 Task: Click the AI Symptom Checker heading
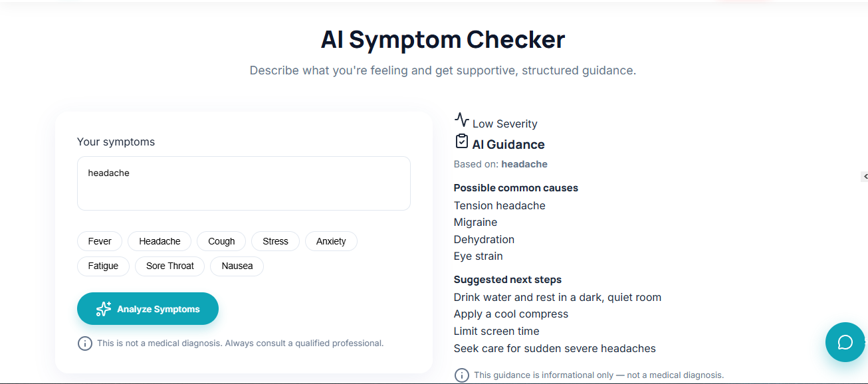click(443, 39)
